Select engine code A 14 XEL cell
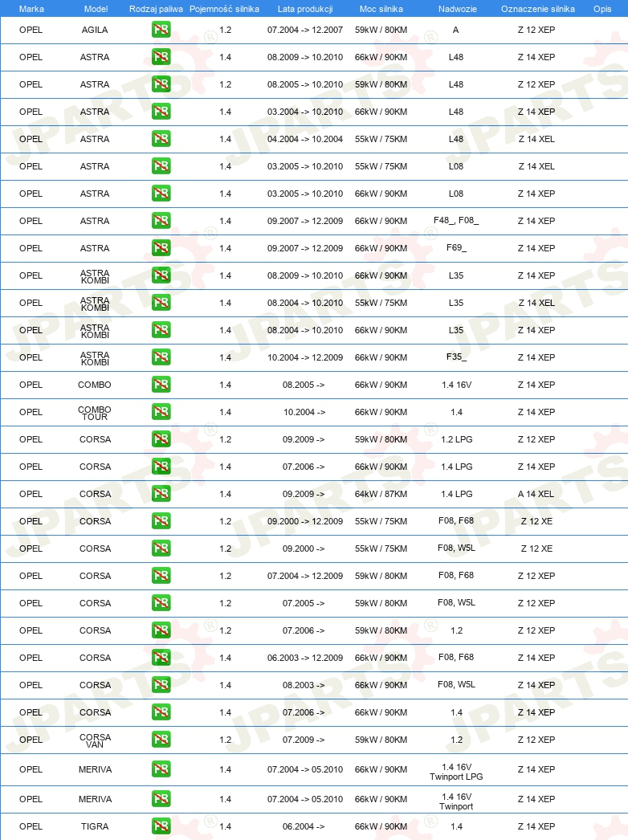628x840 pixels. 536,494
